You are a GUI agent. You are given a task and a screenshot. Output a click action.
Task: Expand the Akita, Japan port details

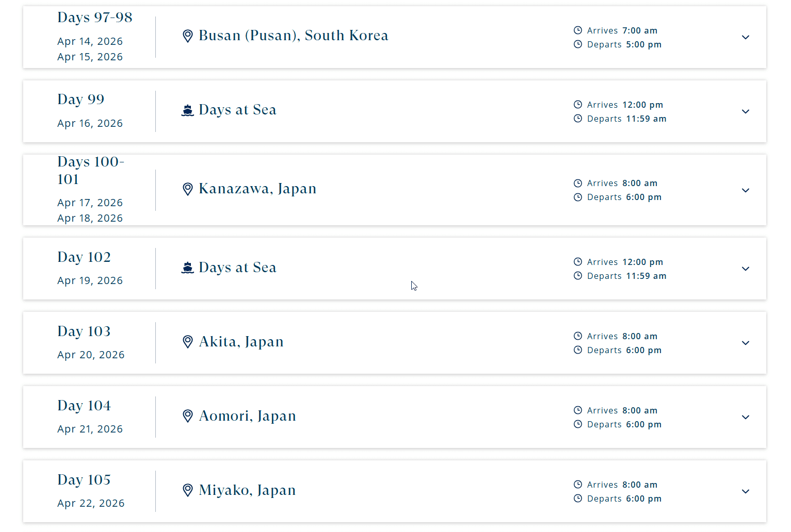point(746,343)
